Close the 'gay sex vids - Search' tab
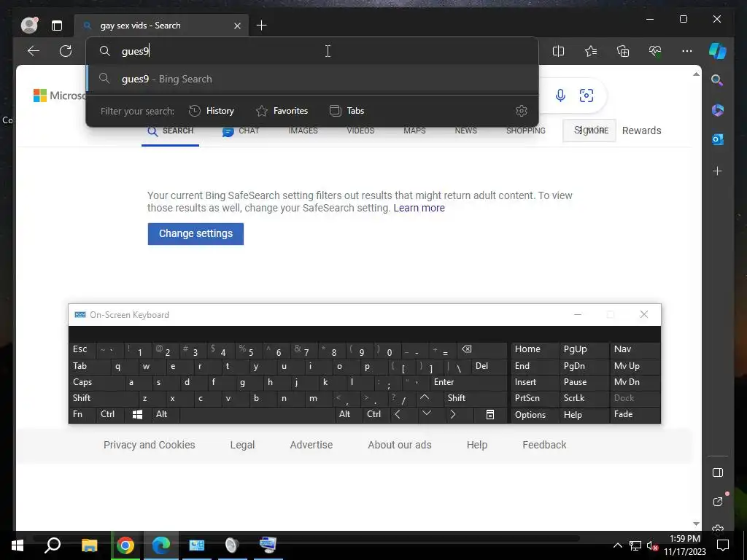The image size is (747, 560). (x=237, y=26)
